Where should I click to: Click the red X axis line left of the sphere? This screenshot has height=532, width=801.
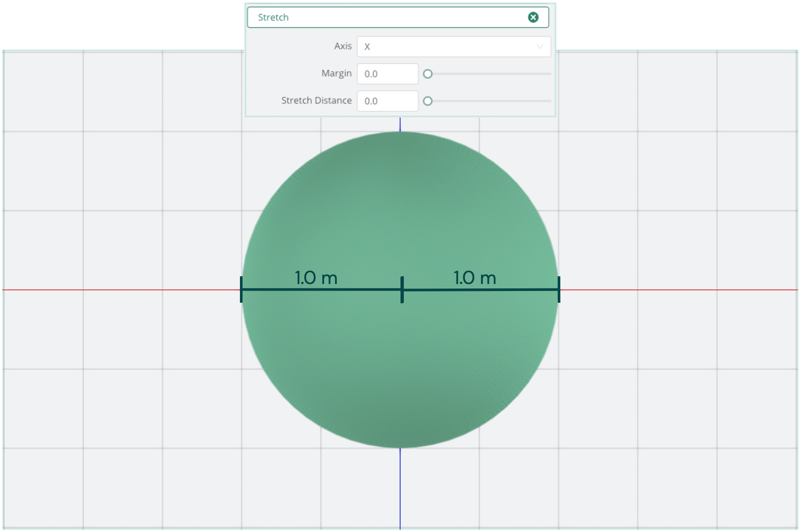tap(121, 290)
